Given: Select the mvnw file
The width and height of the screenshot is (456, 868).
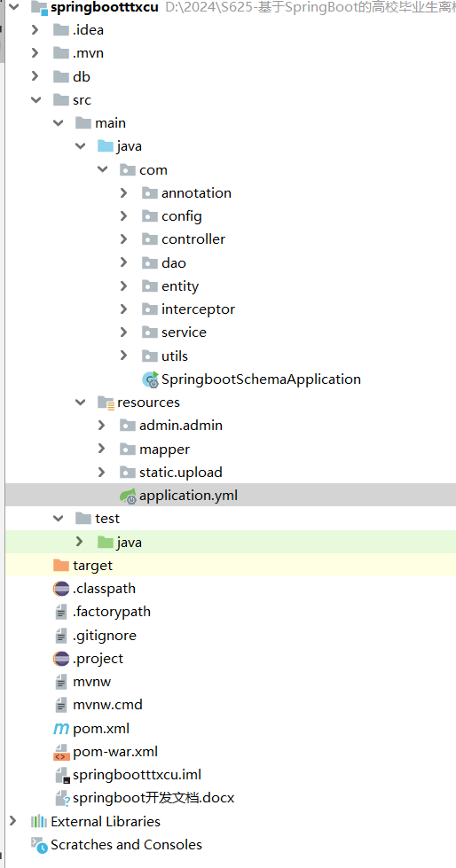Looking at the screenshot, I should pos(92,682).
